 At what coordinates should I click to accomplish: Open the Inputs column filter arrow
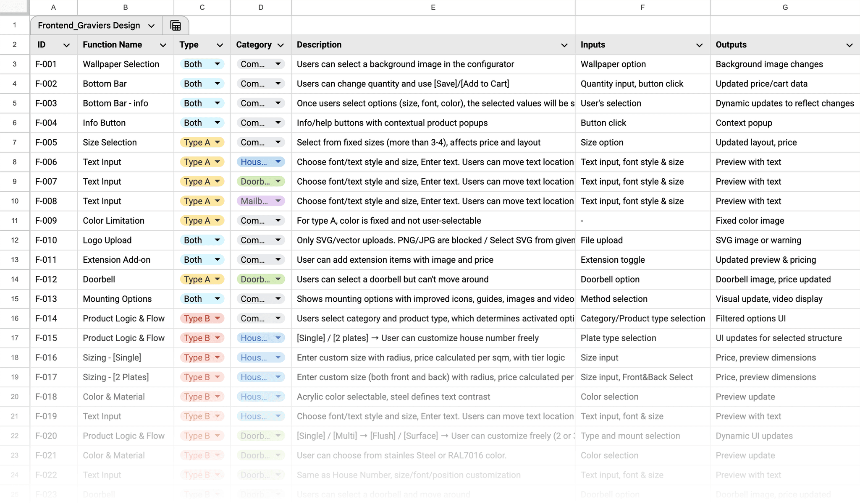click(x=699, y=45)
